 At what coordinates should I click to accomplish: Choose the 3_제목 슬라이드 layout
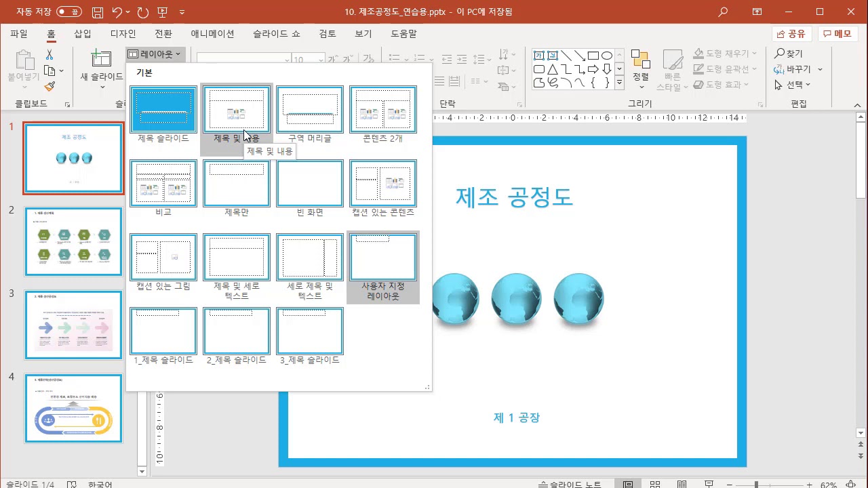pyautogui.click(x=310, y=331)
